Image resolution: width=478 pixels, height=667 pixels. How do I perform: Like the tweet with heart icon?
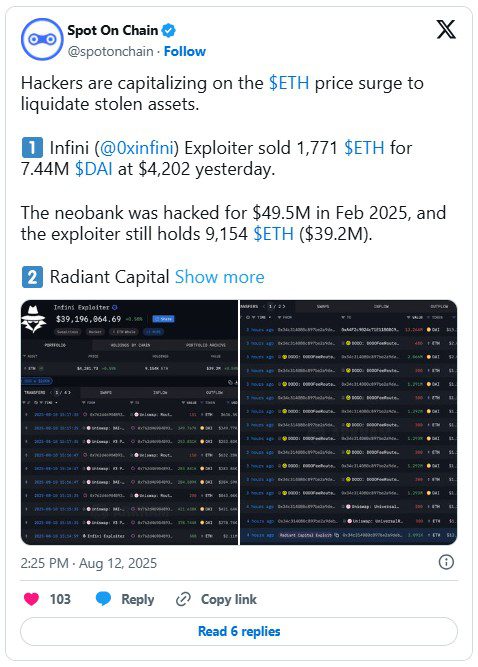click(x=31, y=599)
